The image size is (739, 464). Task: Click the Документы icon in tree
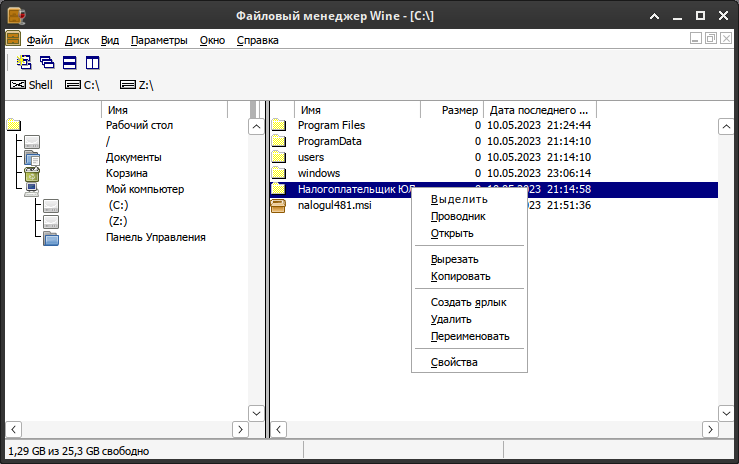[x=32, y=158]
